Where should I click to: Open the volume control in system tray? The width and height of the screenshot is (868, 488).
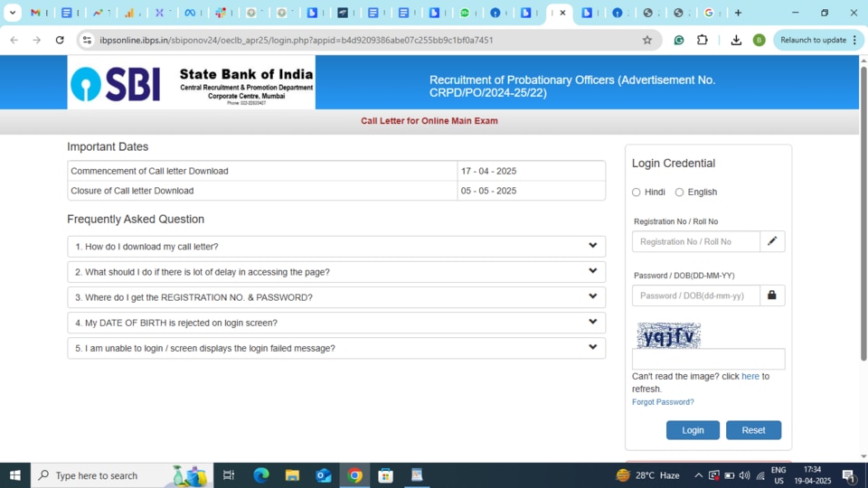tap(744, 475)
